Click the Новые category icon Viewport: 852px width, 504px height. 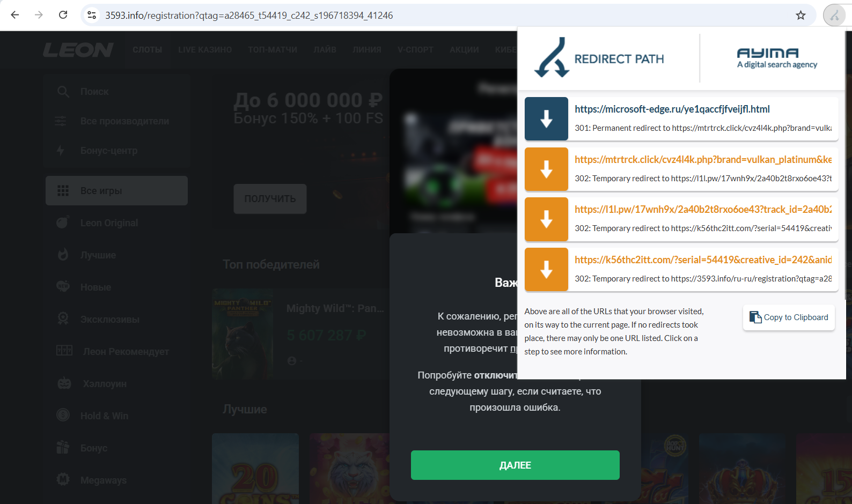pyautogui.click(x=63, y=286)
